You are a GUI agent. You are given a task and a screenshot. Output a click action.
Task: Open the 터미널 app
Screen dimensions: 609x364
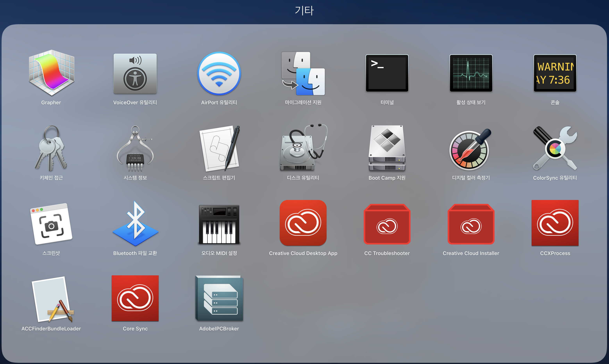(x=387, y=73)
